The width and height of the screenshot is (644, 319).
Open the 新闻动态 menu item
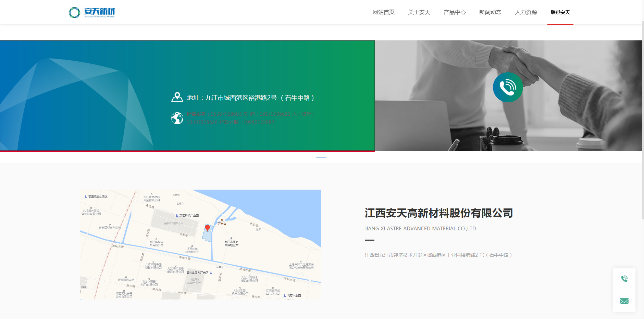click(490, 12)
